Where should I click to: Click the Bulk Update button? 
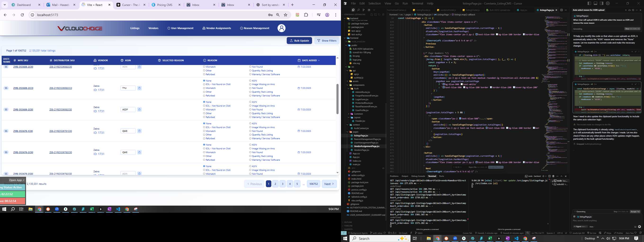[x=299, y=41]
